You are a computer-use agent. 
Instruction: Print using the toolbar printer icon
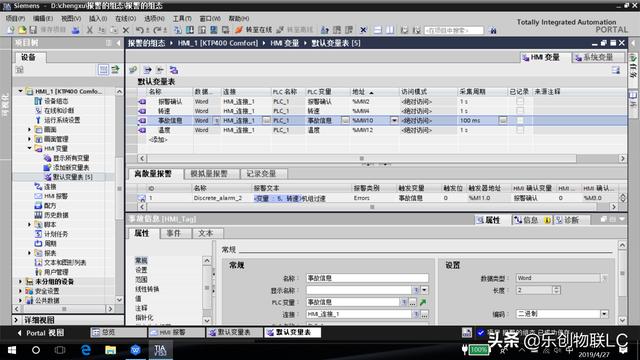click(76, 30)
